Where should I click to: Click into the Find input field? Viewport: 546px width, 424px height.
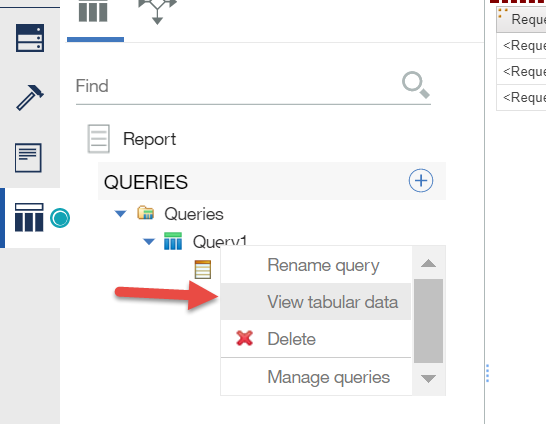[237, 86]
